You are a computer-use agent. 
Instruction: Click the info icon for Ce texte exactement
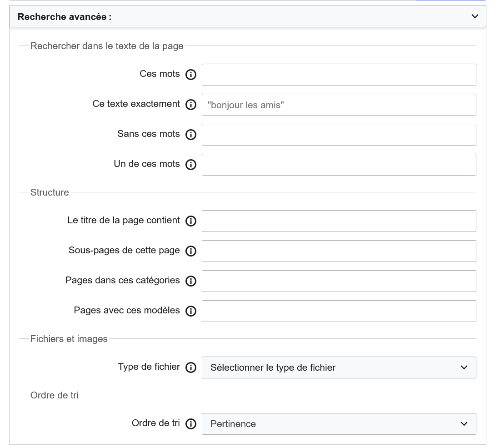(x=190, y=105)
